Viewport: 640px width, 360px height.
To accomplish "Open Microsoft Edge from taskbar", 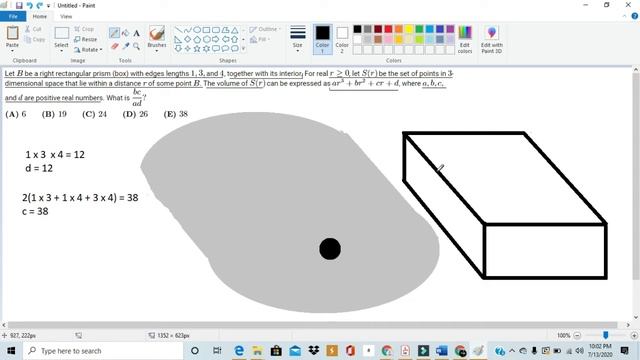I will point(239,351).
